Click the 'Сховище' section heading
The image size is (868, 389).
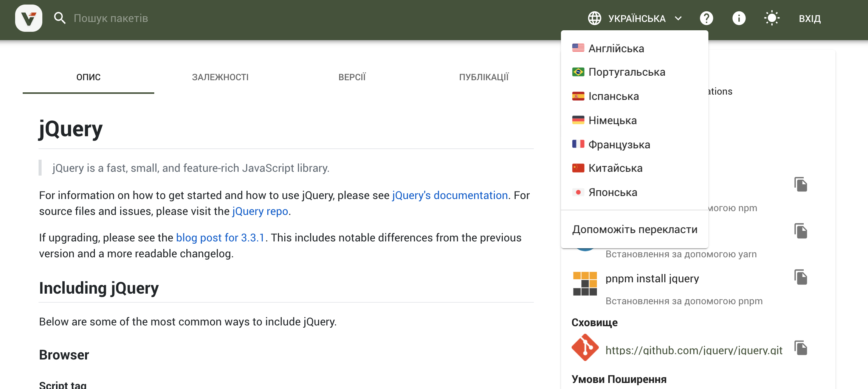pyautogui.click(x=594, y=323)
